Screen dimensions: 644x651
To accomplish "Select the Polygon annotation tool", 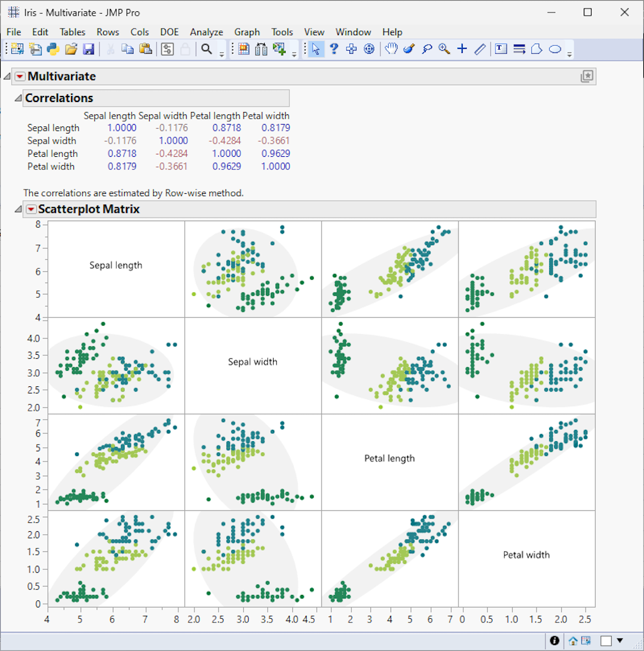I will (536, 49).
